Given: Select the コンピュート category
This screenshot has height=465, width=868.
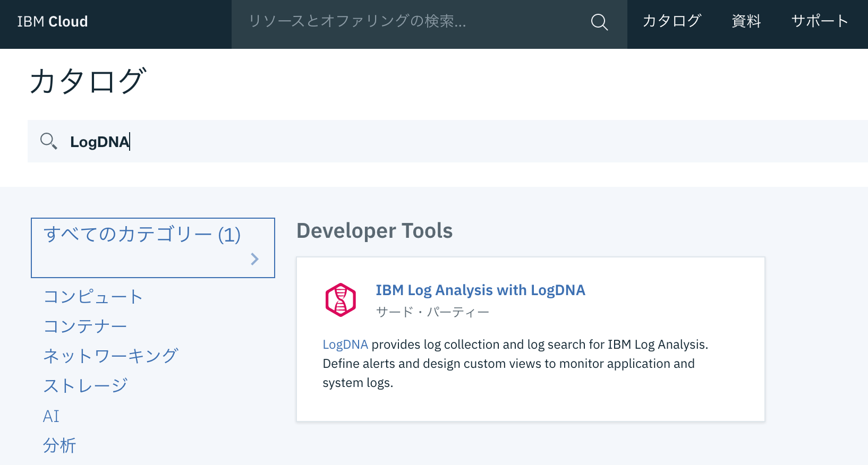Looking at the screenshot, I should (x=93, y=296).
